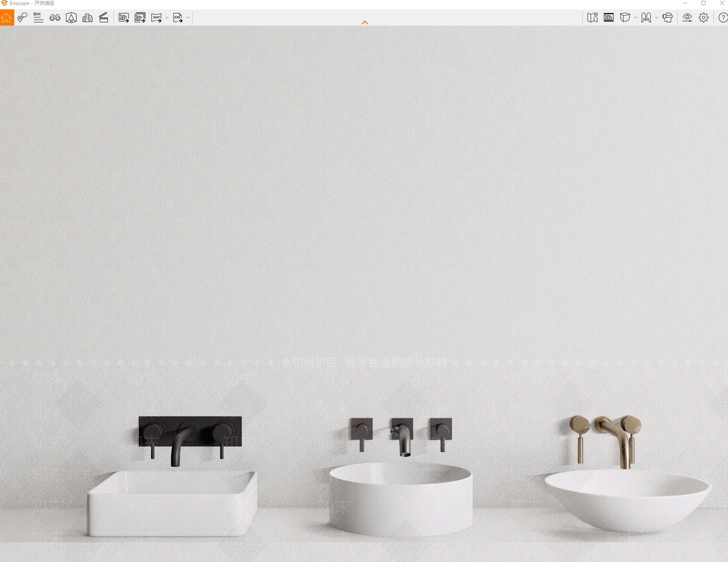Open the asset library buildings icon

pos(87,18)
